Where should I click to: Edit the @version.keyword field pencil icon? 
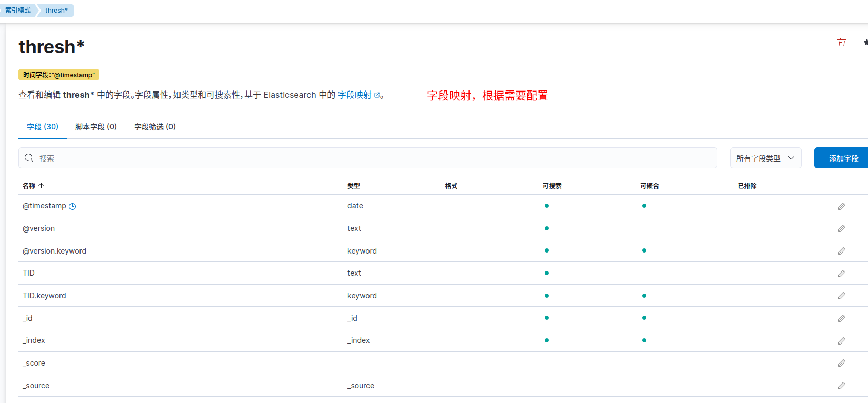coord(842,251)
